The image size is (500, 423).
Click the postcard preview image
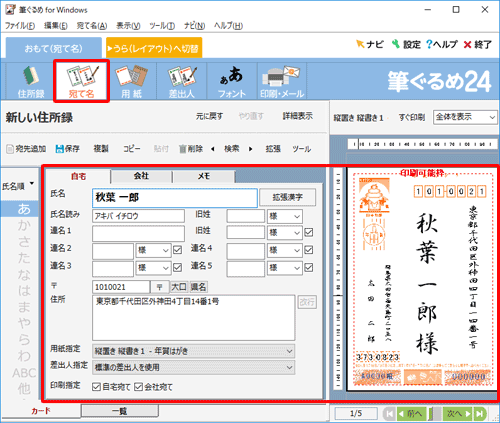(422, 279)
